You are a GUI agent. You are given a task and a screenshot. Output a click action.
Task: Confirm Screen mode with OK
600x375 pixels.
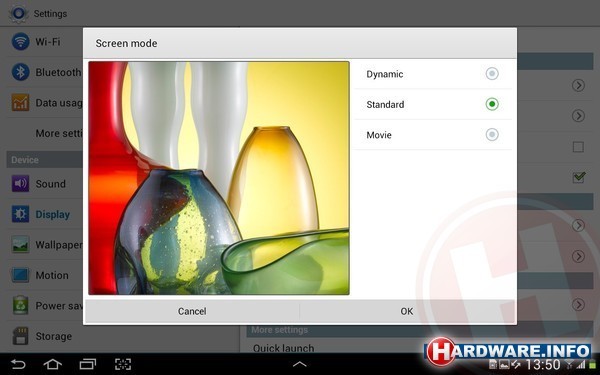point(407,311)
